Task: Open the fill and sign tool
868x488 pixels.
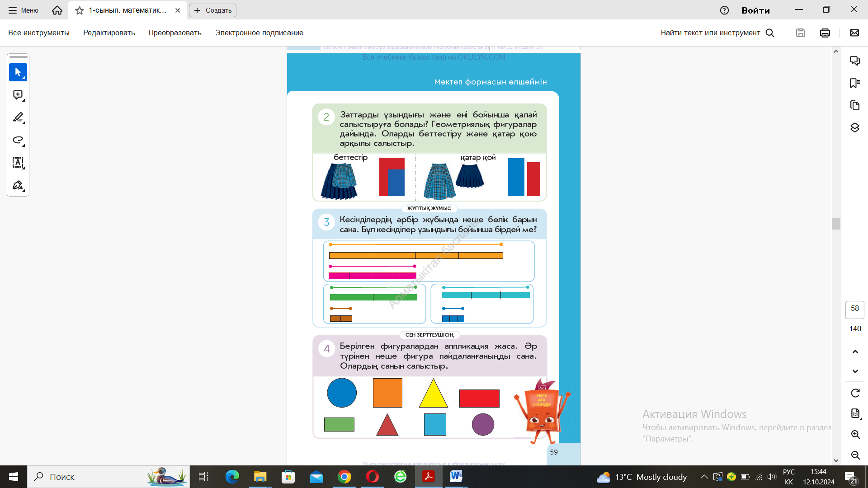Action: point(18,185)
